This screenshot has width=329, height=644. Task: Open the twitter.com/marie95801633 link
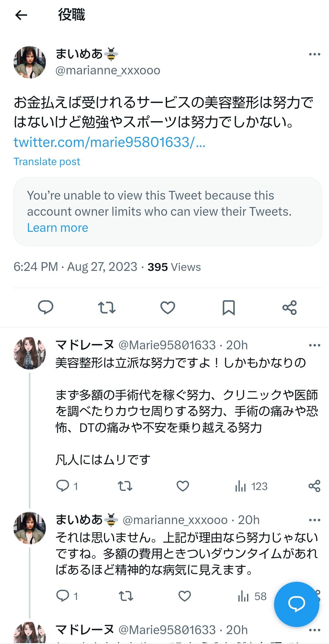(109, 142)
